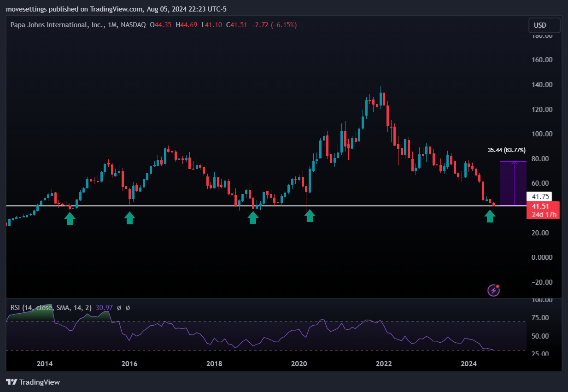
Task: Click the purple lightning bolt icon
Action: pyautogui.click(x=494, y=290)
